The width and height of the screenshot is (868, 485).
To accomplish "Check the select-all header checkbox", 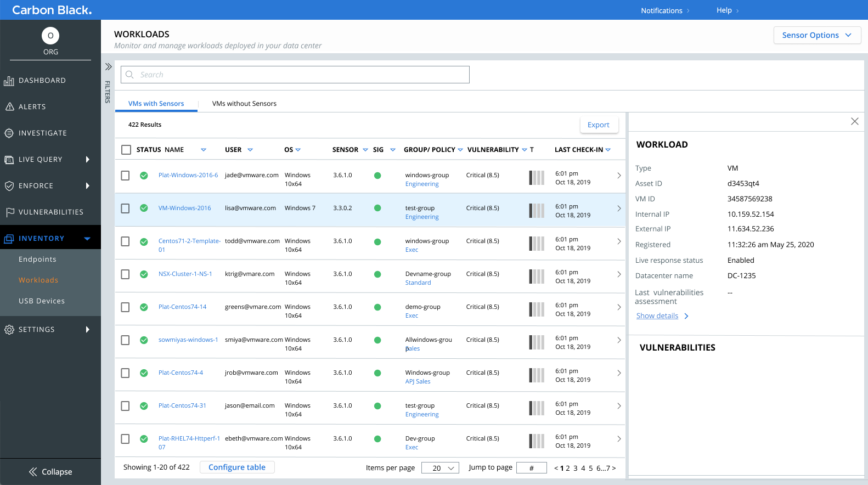I will [x=126, y=150].
